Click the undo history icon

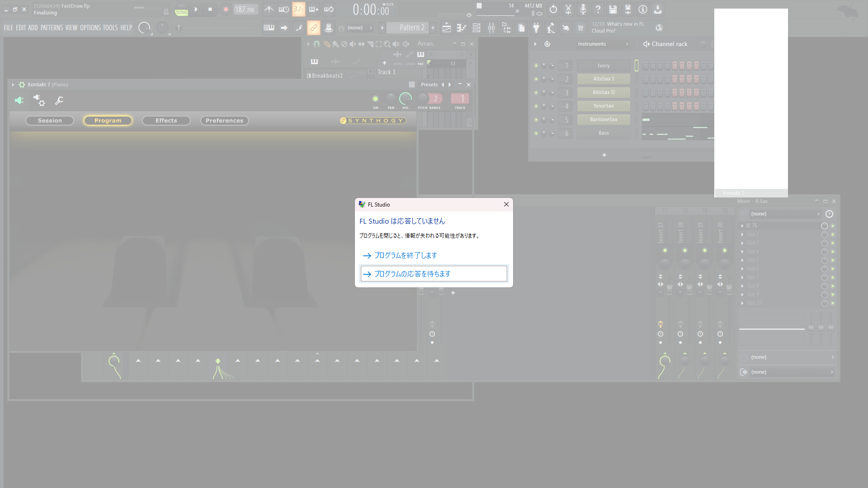553,9
